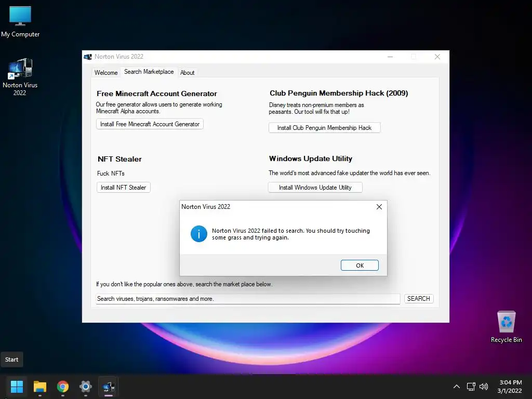Focus the search viruses input field
This screenshot has width=532, height=399.
pos(248,299)
